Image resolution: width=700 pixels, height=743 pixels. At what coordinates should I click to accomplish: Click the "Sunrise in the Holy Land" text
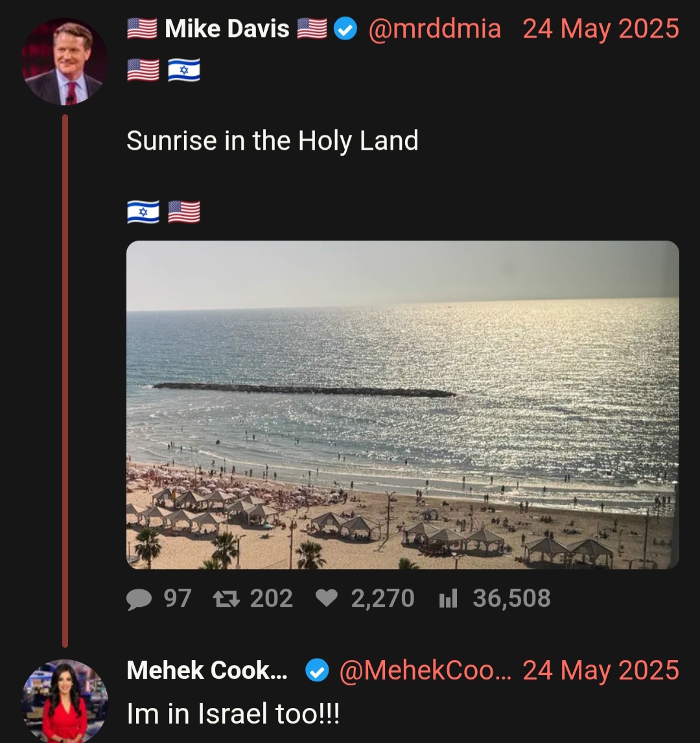(272, 141)
